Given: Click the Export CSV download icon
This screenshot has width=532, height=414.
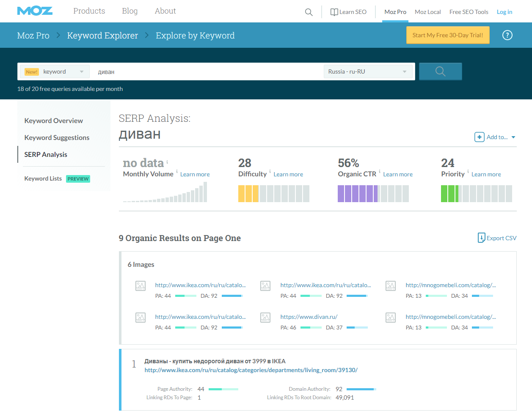Looking at the screenshot, I should 481,238.
